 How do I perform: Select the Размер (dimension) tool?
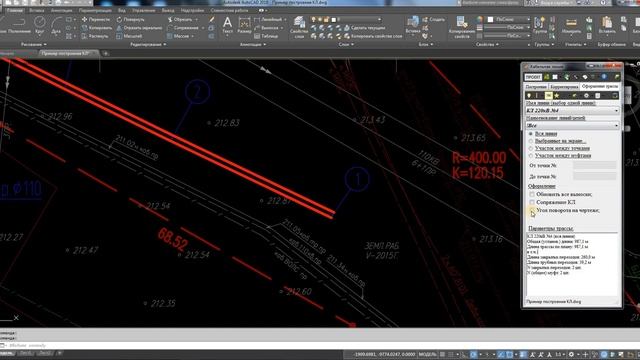click(244, 25)
